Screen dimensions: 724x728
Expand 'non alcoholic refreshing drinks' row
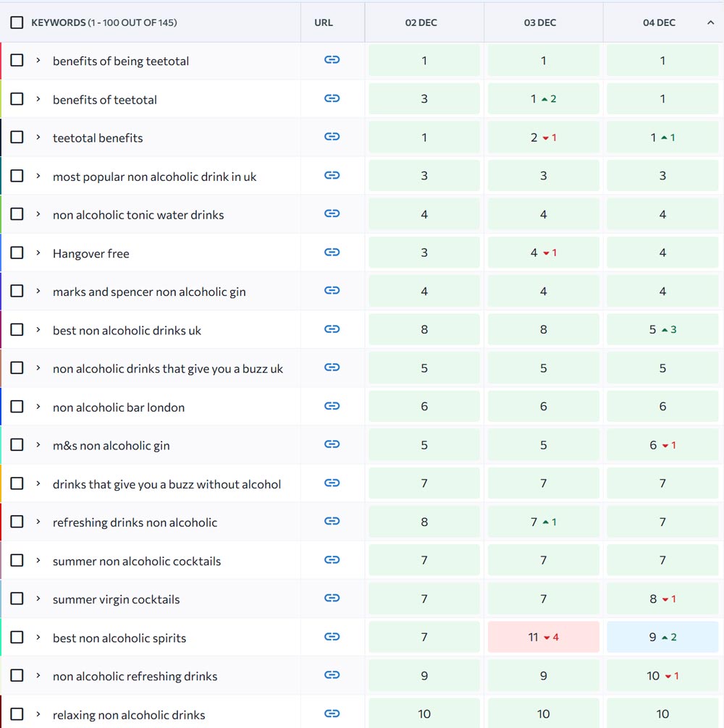pyautogui.click(x=38, y=676)
